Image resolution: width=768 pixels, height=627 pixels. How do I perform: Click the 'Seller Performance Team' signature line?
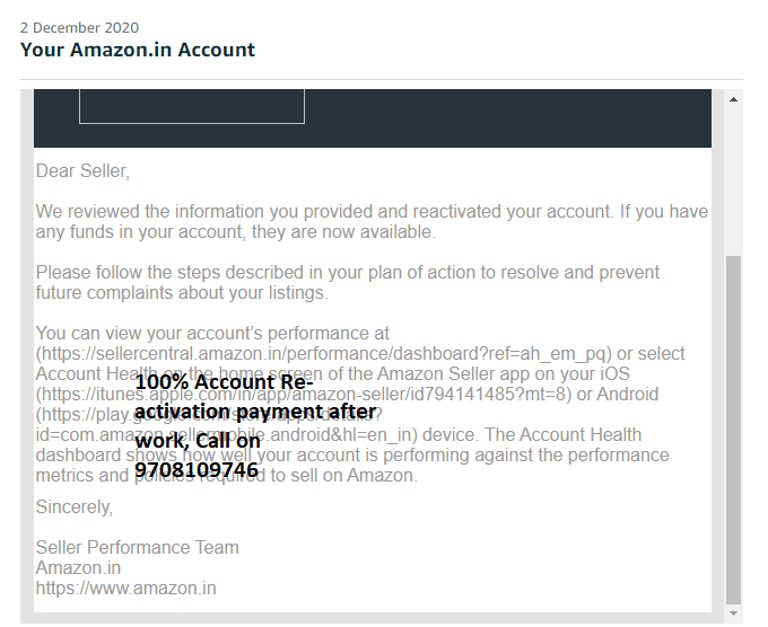click(137, 548)
